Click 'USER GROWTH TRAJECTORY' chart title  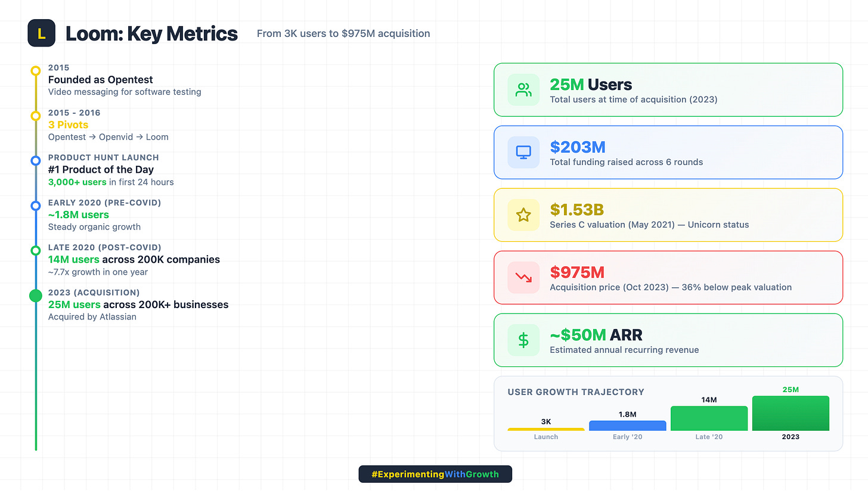(x=576, y=392)
